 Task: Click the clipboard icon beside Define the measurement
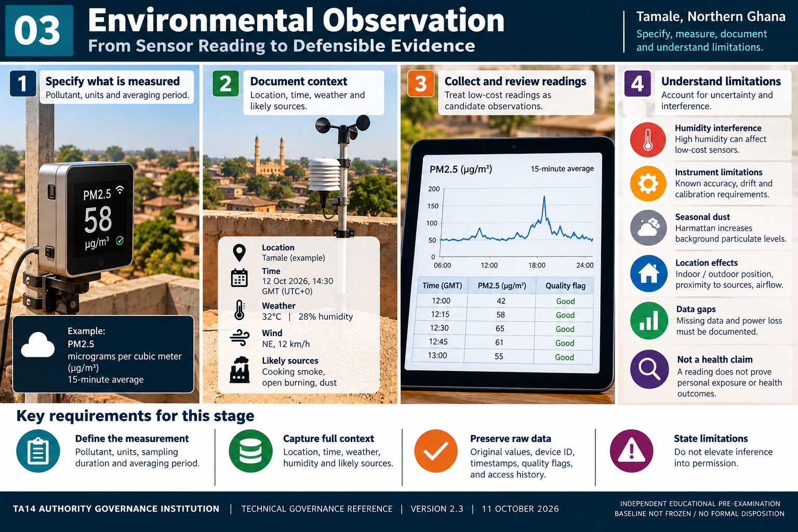pos(38,451)
